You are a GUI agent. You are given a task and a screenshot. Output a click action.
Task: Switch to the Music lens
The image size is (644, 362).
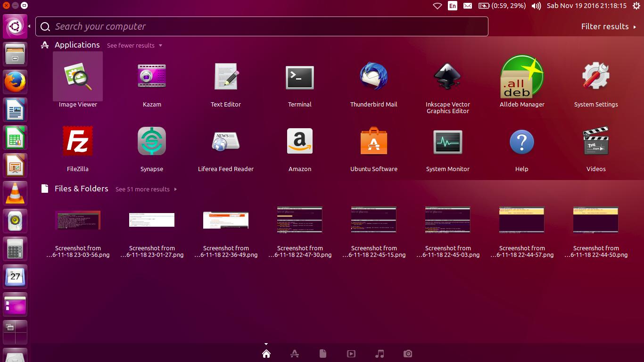click(x=380, y=354)
